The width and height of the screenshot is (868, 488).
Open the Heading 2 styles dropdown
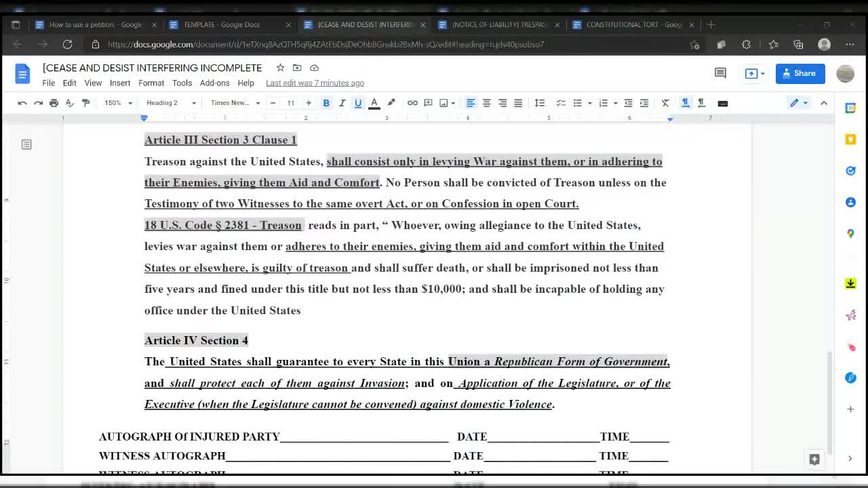coord(172,103)
